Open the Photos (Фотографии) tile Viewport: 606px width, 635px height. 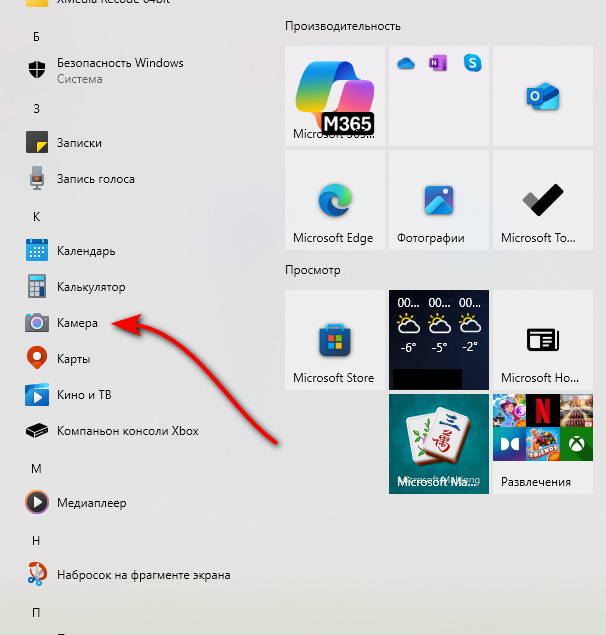[x=439, y=200]
